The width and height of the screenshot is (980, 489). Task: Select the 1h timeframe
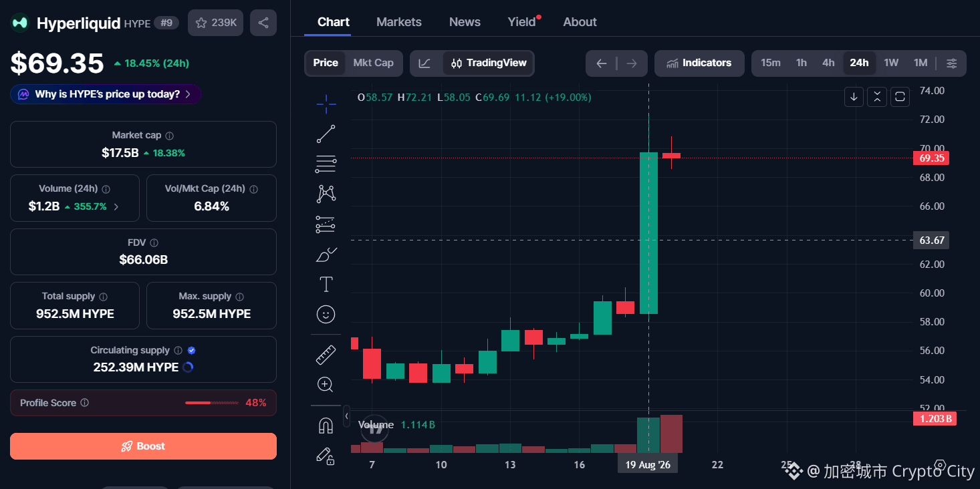coord(801,63)
